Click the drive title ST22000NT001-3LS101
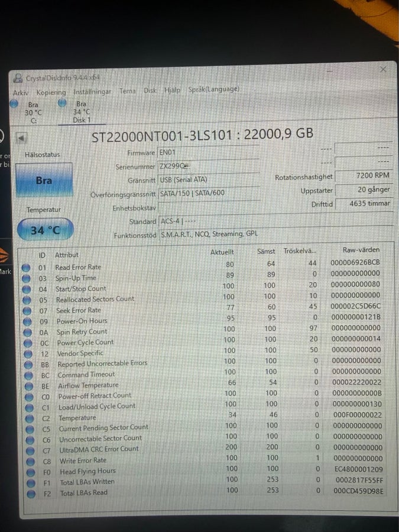This screenshot has height=532, width=399. 162,137
